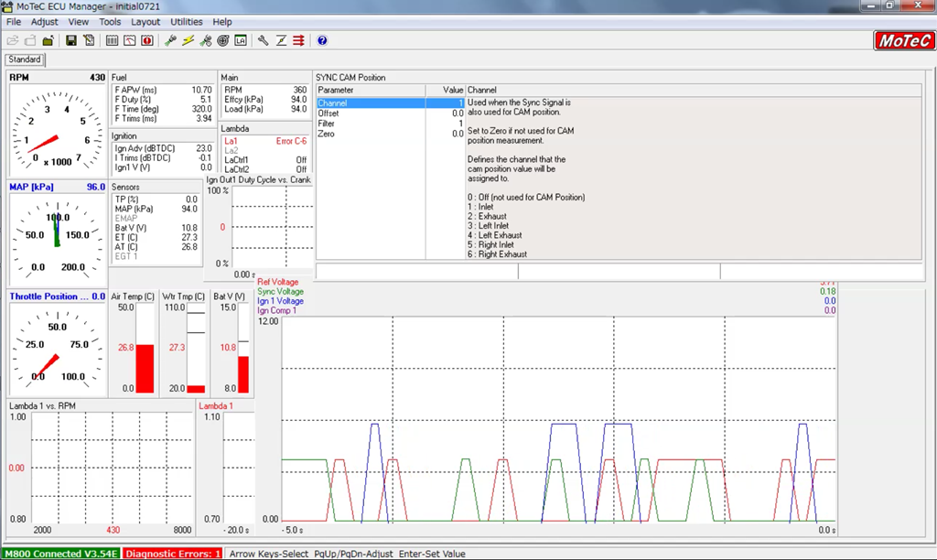Click the Effcy (kPa) main row
937x560 pixels.
click(x=265, y=99)
